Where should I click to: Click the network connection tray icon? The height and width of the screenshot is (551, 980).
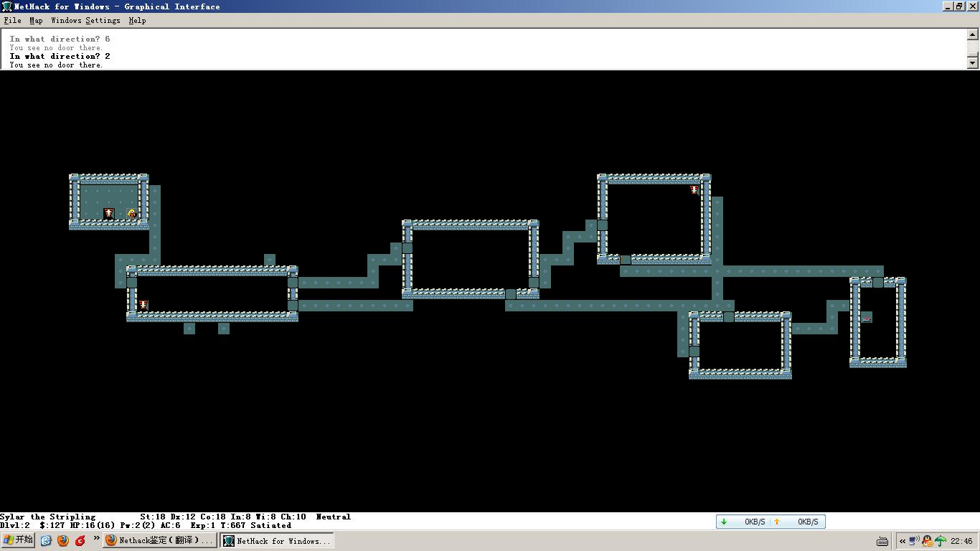click(915, 541)
